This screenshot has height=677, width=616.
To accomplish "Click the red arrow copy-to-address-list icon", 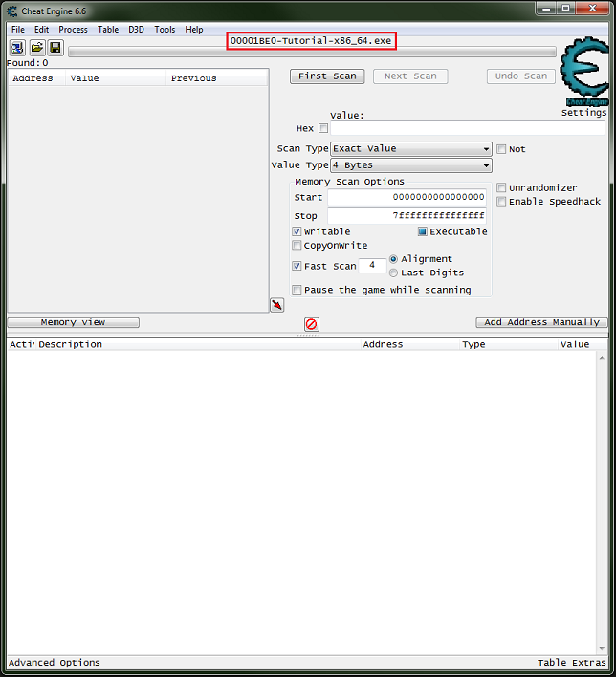I will (276, 305).
